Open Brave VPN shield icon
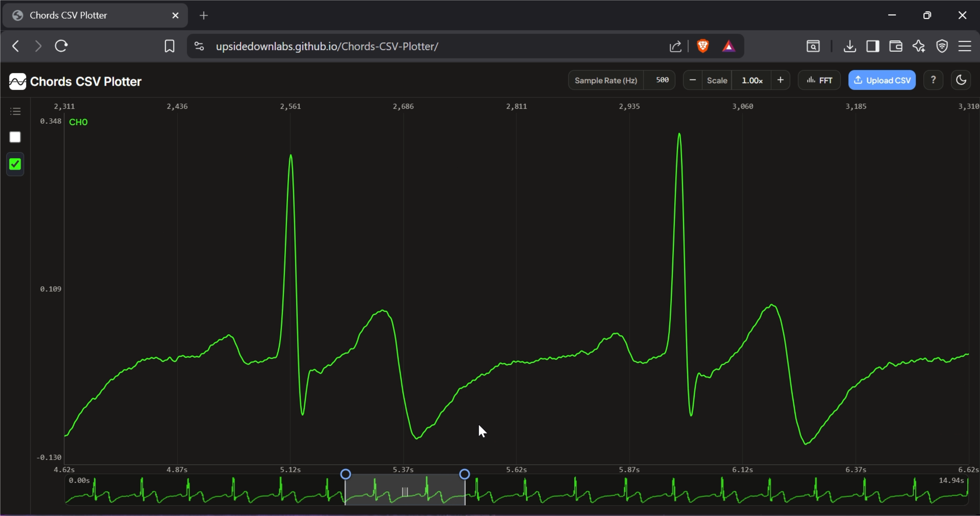 click(x=942, y=47)
